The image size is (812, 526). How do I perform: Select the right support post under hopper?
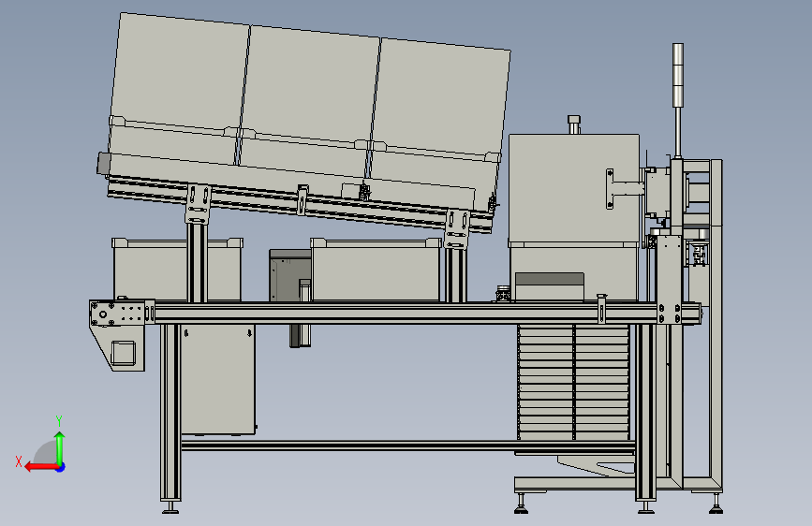[455, 275]
